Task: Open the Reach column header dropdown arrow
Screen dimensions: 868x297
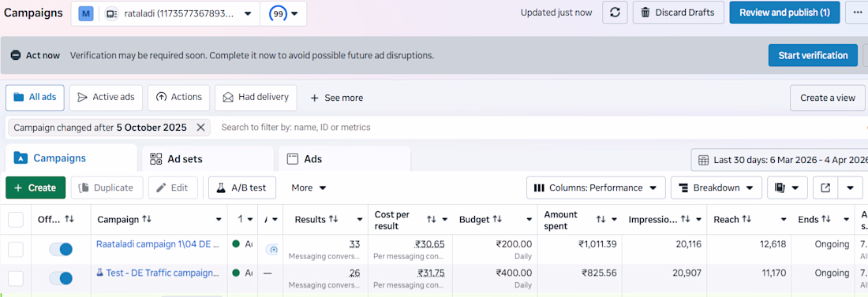Action: coord(783,220)
